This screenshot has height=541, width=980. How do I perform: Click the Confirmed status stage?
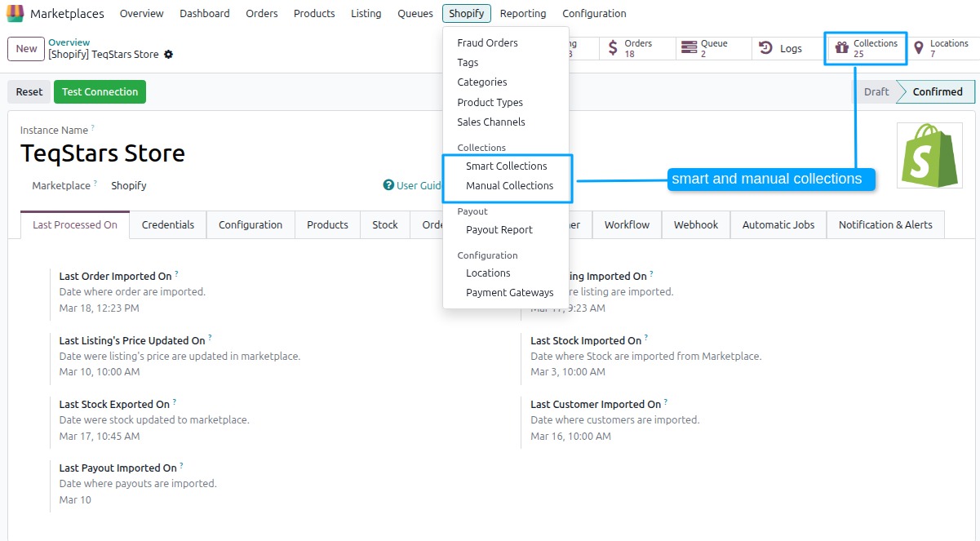[x=938, y=91]
